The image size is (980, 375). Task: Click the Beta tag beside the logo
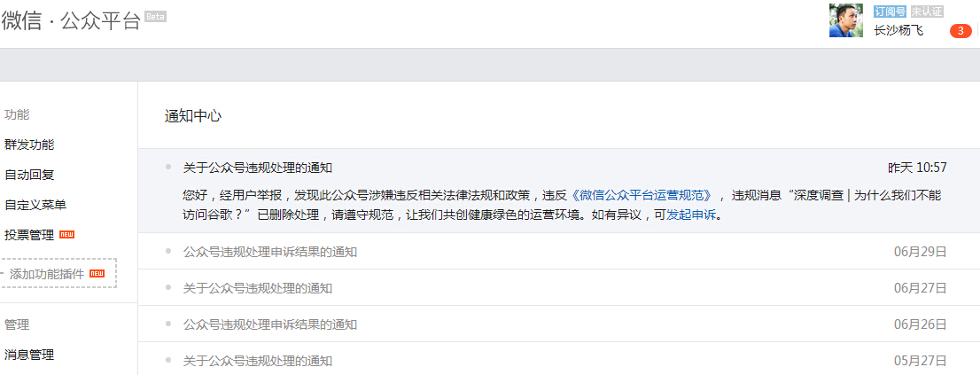(155, 16)
